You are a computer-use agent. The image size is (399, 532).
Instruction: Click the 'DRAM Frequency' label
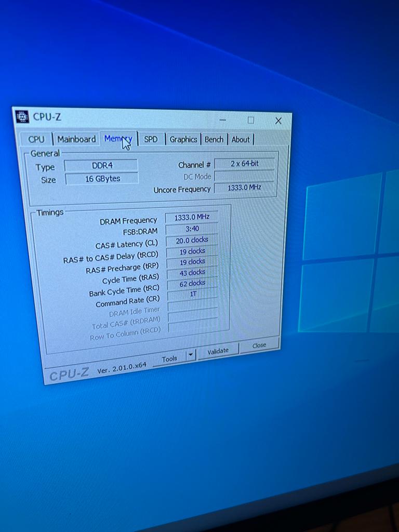pos(128,221)
